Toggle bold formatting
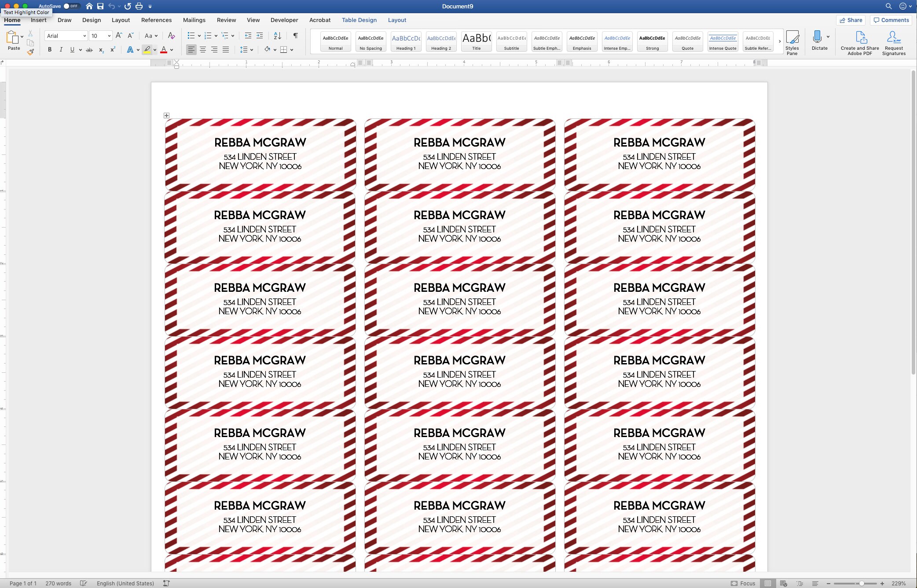 pos(49,49)
